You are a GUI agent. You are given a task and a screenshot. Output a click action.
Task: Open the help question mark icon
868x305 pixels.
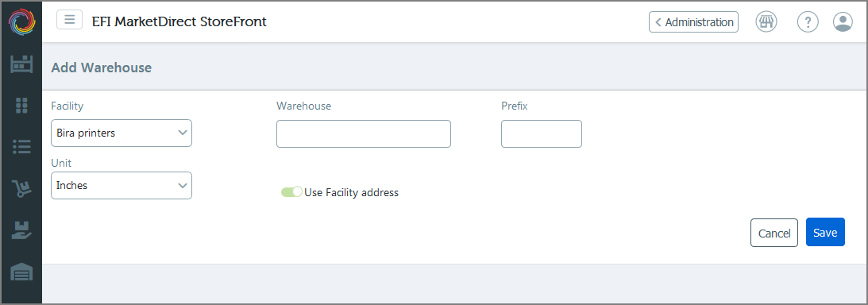click(808, 22)
